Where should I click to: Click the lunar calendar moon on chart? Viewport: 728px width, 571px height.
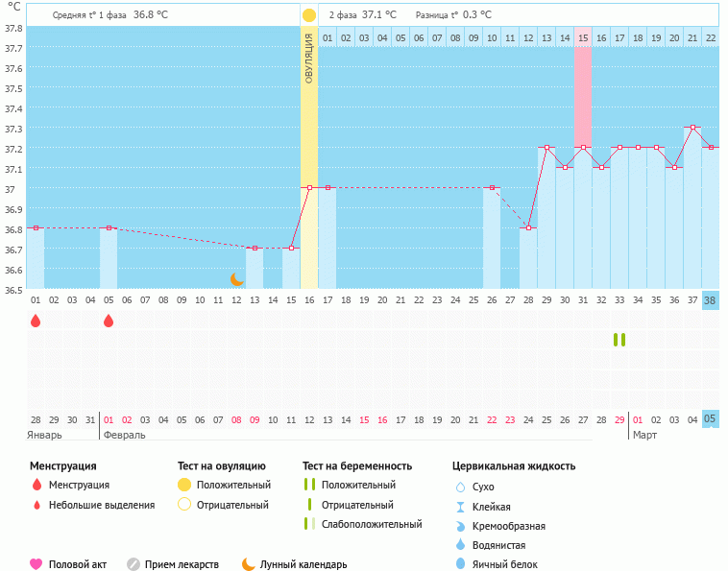point(237,278)
